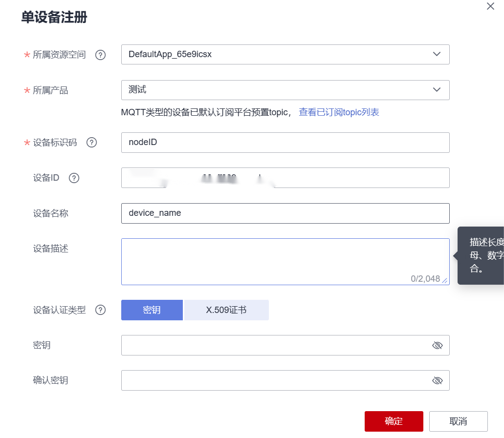Image resolution: width=504 pixels, height=438 pixels.
Task: Open the 所属资源空间 dropdown
Action: pos(285,55)
